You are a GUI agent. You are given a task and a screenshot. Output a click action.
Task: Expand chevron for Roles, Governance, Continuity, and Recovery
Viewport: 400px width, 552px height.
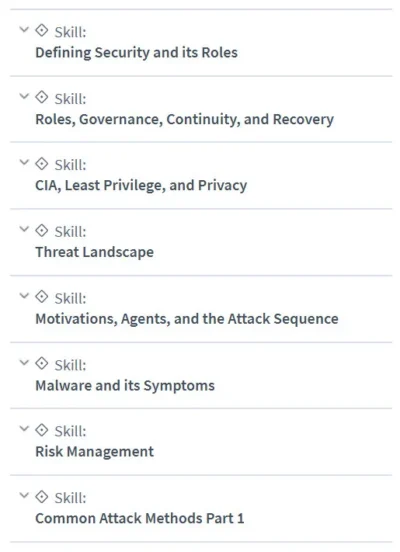coord(24,96)
